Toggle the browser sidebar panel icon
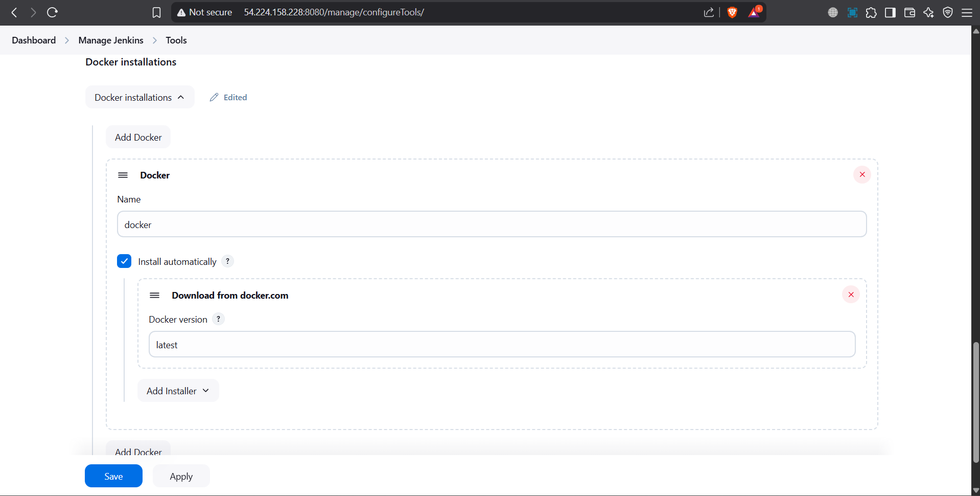Viewport: 980px width, 496px height. 890,12
